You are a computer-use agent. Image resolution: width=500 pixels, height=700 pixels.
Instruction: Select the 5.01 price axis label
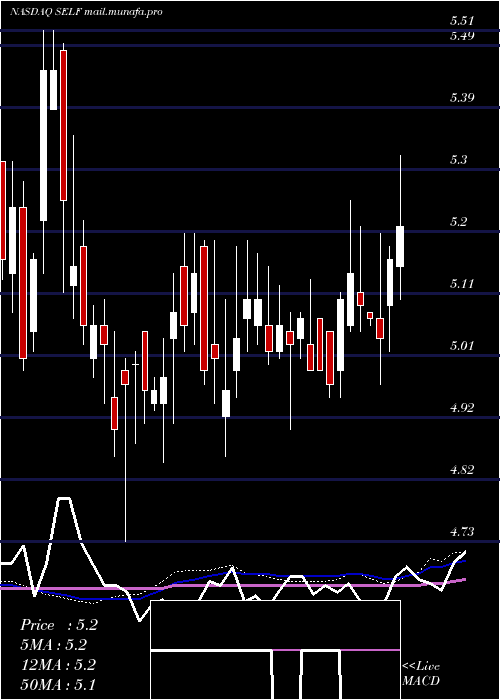coord(462,346)
